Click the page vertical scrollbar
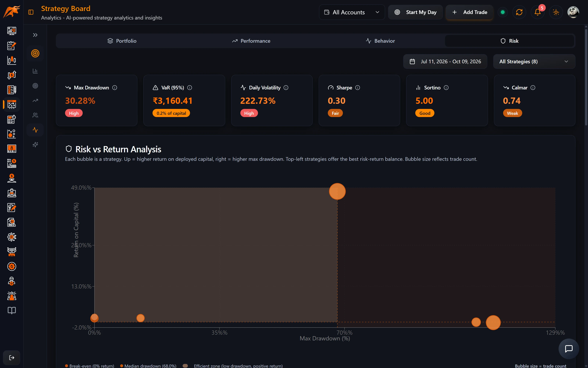The image size is (588, 368). coord(586,78)
